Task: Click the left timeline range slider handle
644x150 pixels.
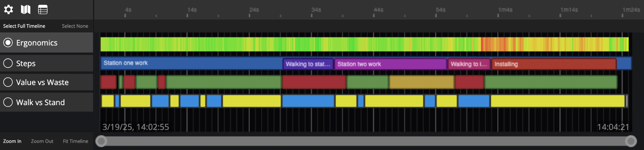Action: point(101,141)
